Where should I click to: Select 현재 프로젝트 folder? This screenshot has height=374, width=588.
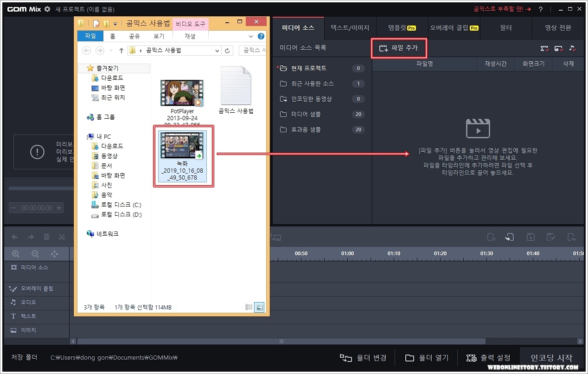(322, 68)
